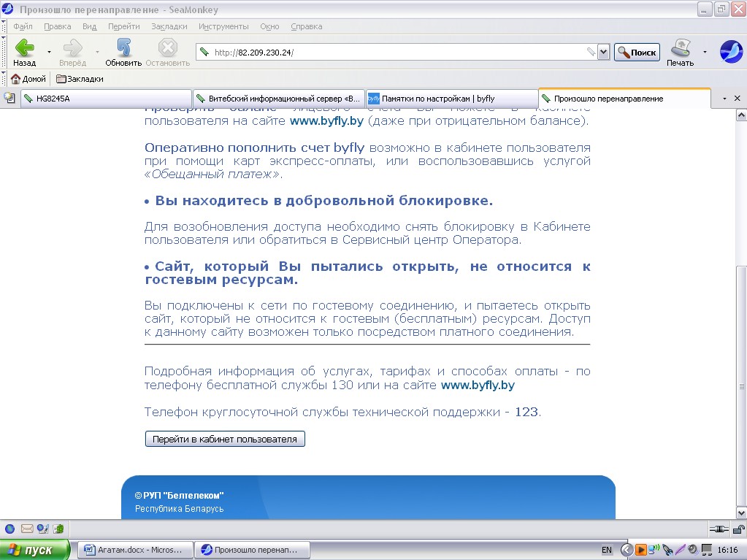Switch to the HG8245A tab

click(106, 99)
